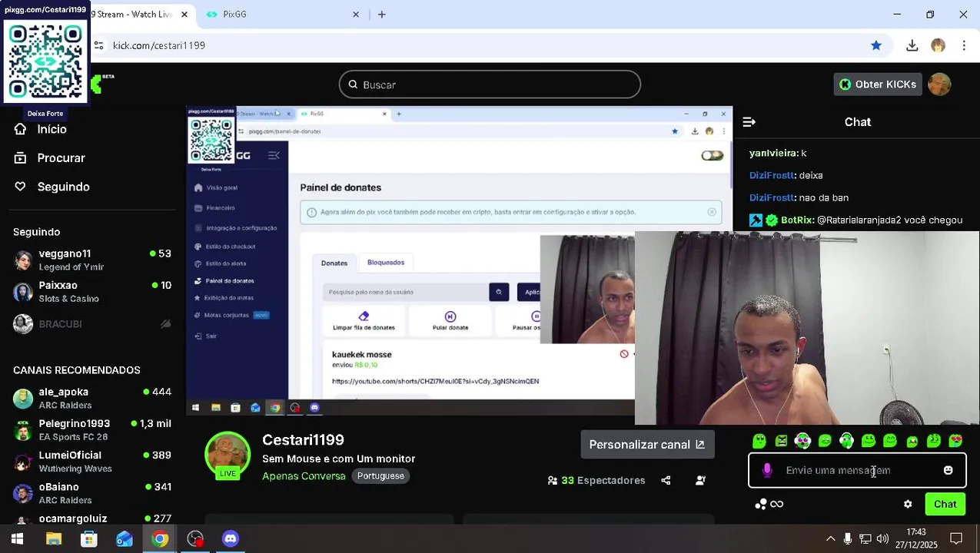Open Chrome downloads icon
This screenshot has width=980, height=553.
[912, 45]
